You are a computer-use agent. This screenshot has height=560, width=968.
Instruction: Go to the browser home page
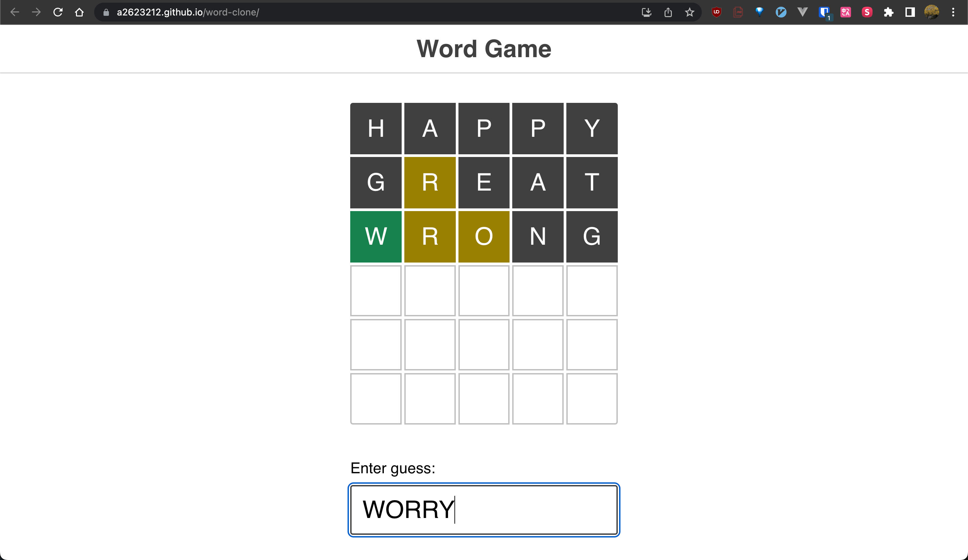(80, 12)
